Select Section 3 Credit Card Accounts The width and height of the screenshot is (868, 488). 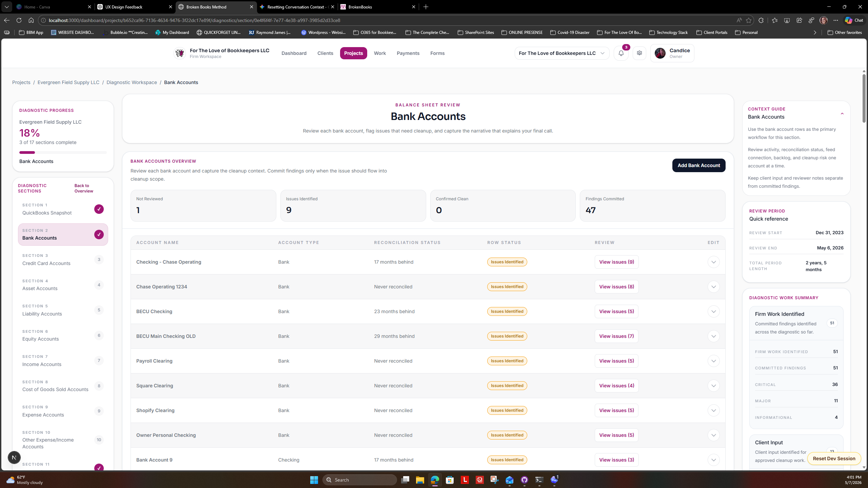(63, 260)
